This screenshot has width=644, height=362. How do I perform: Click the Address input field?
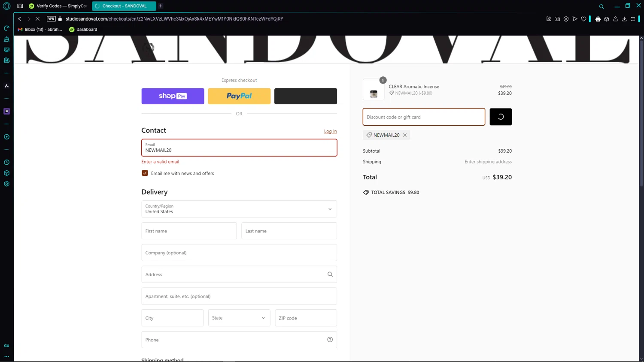[x=239, y=275]
